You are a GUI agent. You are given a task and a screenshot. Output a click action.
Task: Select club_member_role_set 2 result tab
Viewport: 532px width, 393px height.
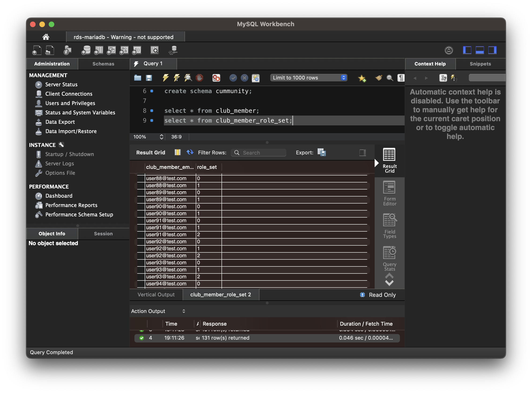click(x=221, y=295)
